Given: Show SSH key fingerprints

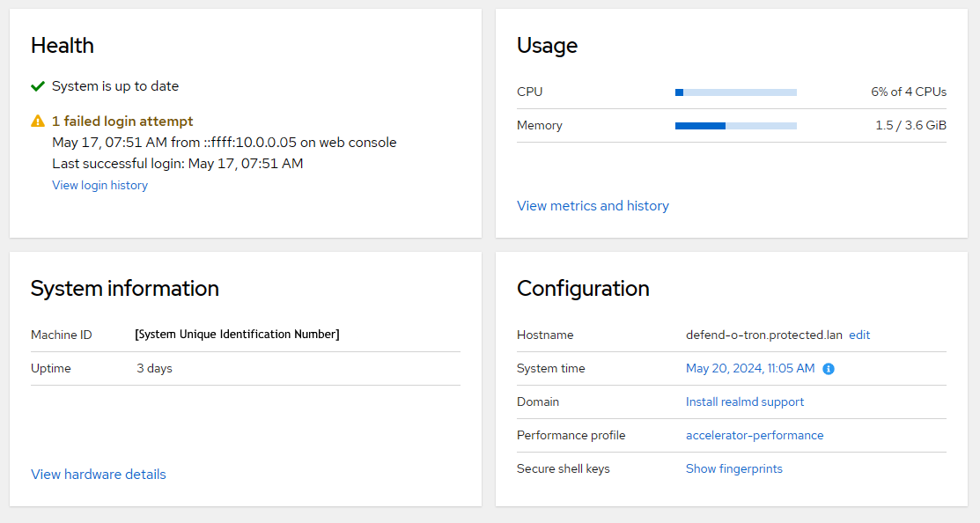Looking at the screenshot, I should [x=734, y=468].
